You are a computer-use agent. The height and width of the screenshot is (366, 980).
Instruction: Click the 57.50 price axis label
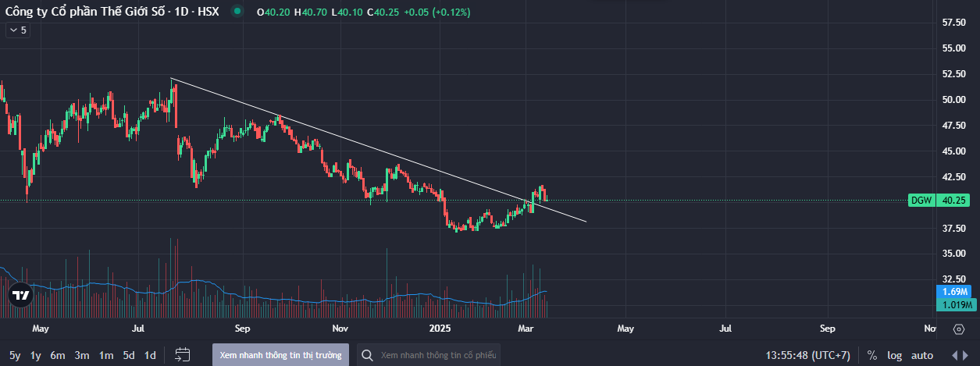pos(954,23)
